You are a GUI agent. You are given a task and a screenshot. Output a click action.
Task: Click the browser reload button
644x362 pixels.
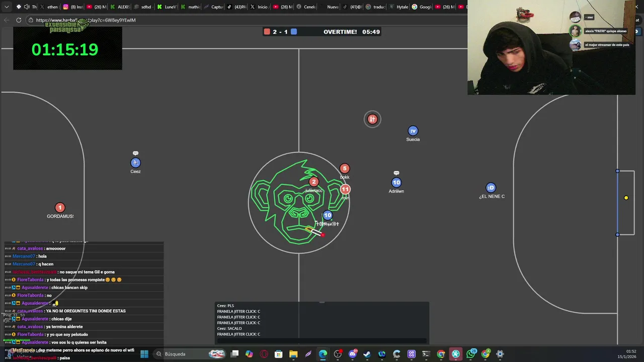pos(19,20)
